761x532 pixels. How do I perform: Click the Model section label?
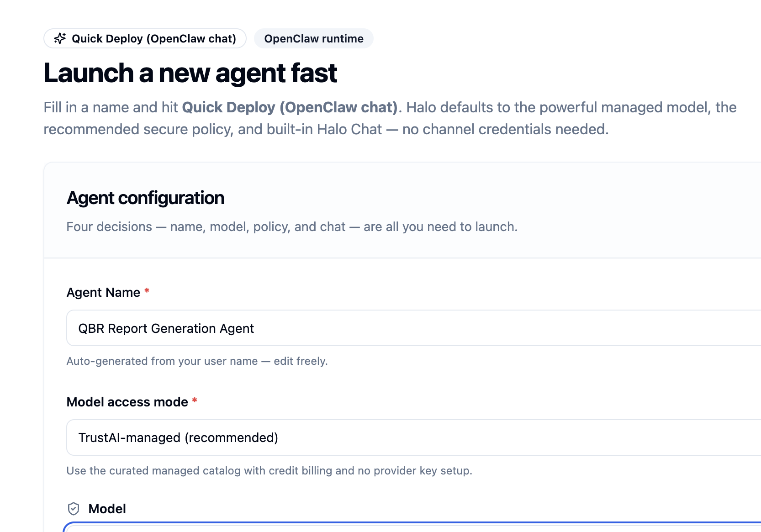pyautogui.click(x=107, y=509)
